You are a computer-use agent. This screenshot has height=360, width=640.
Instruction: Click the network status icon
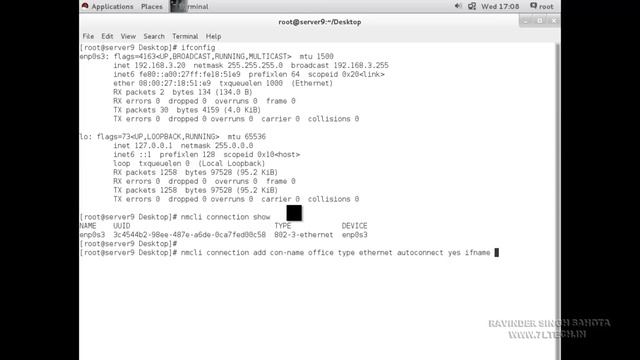[x=472, y=6]
